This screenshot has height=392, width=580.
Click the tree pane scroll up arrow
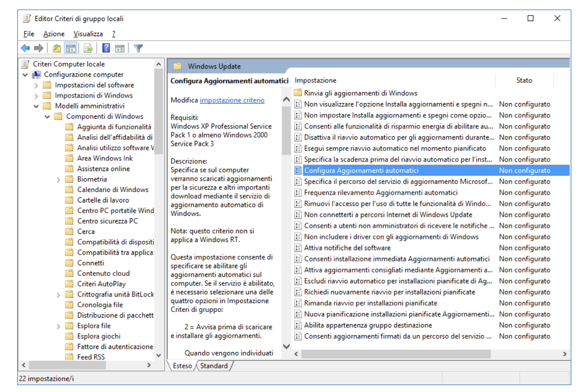[159, 64]
